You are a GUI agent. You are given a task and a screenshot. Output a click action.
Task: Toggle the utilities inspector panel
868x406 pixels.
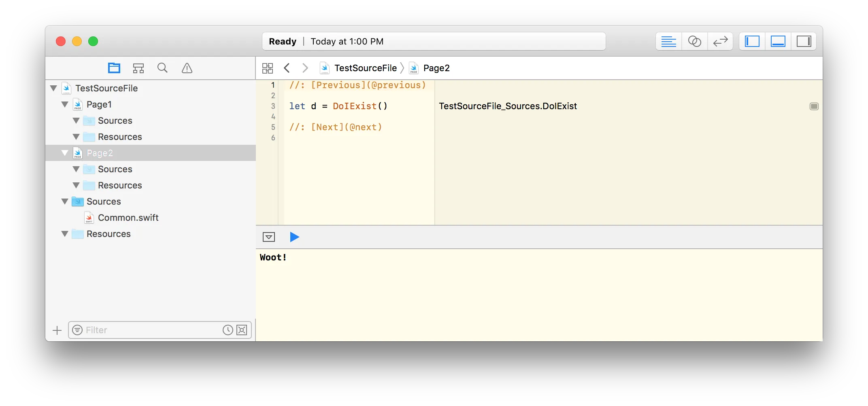[804, 41]
